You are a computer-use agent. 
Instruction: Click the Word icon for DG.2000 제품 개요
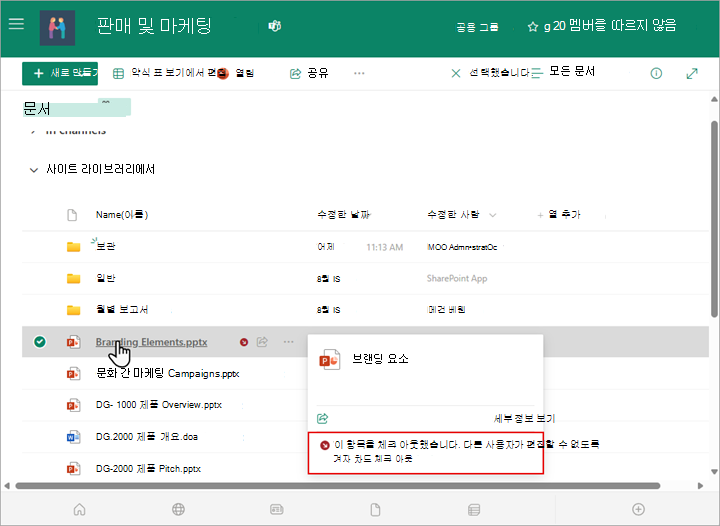(73, 437)
